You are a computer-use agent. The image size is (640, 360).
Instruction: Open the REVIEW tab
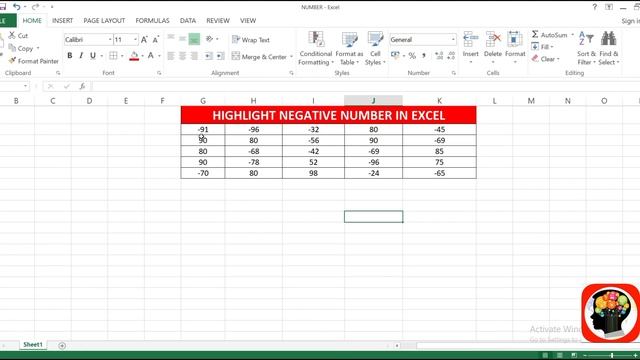pos(218,20)
